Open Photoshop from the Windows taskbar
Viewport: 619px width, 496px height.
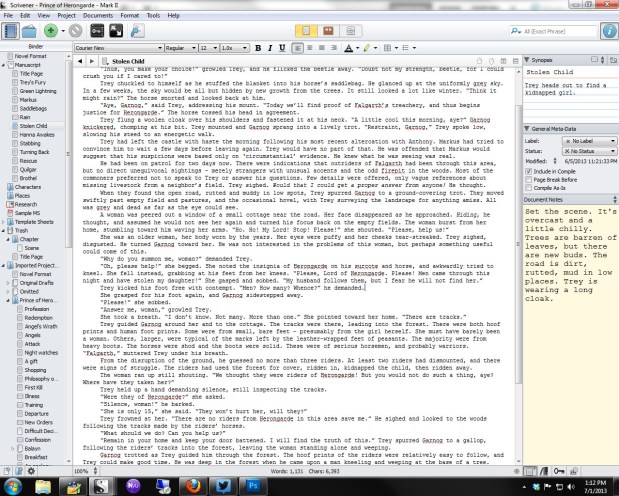point(253,486)
